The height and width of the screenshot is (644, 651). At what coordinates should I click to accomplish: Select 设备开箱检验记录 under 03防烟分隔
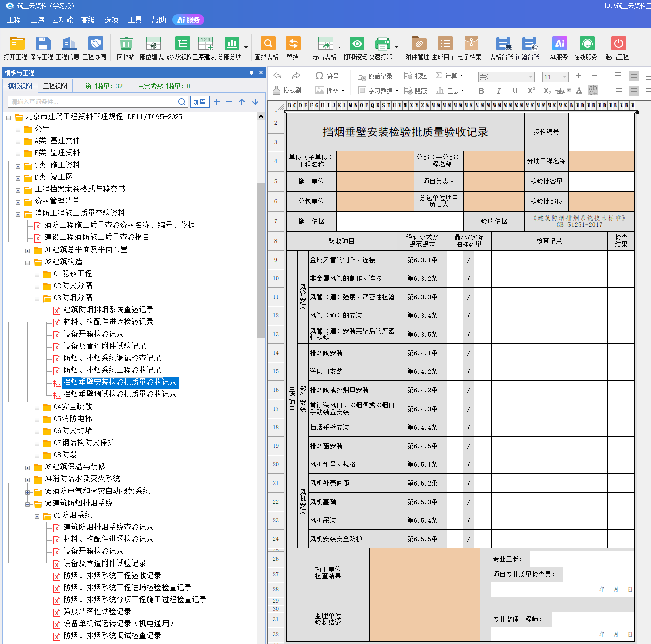(94, 334)
